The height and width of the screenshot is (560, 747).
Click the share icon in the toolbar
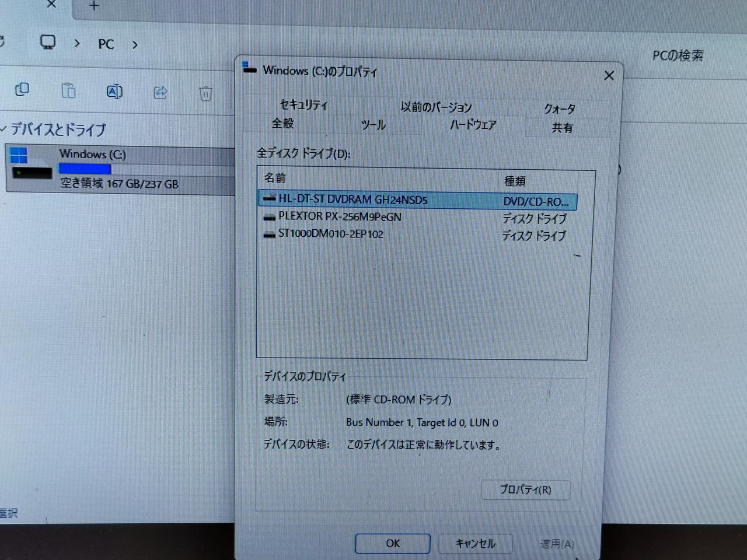(160, 92)
